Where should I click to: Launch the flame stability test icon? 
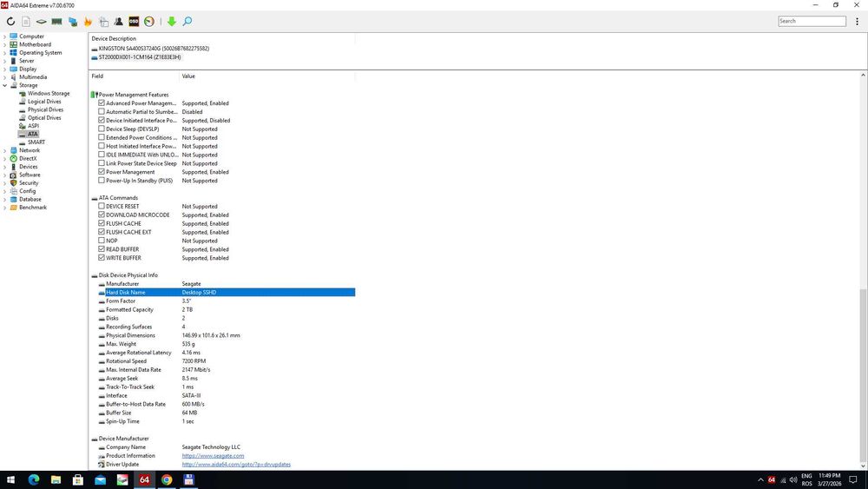(88, 22)
